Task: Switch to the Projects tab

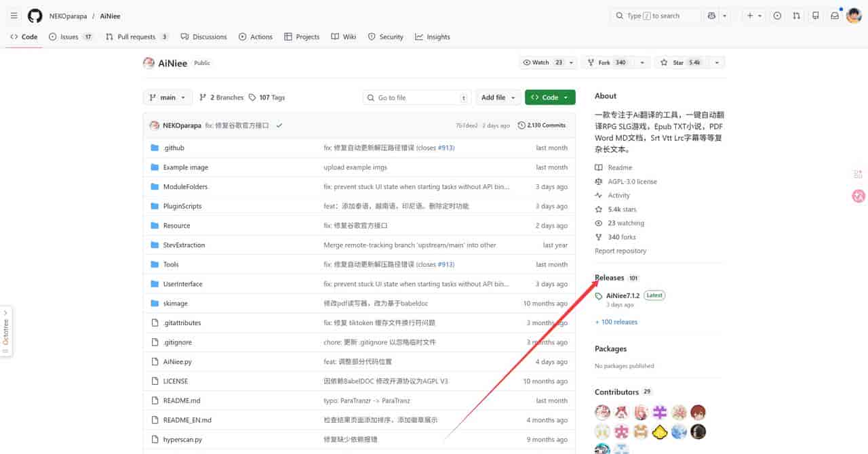Action: coord(302,37)
